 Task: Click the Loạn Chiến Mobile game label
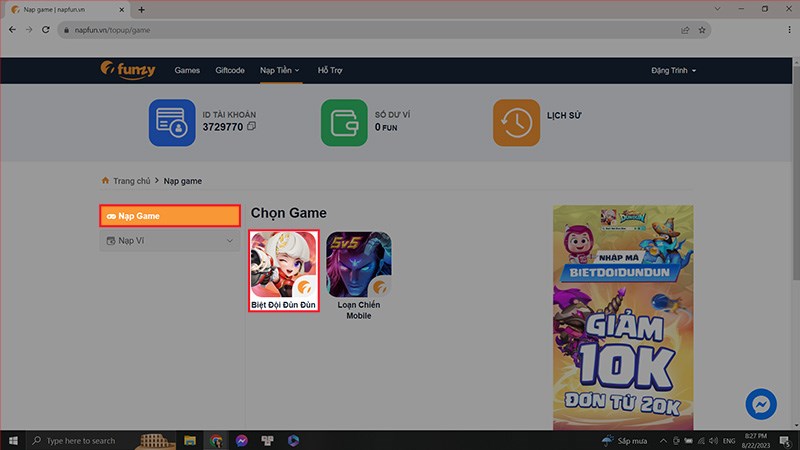click(359, 310)
